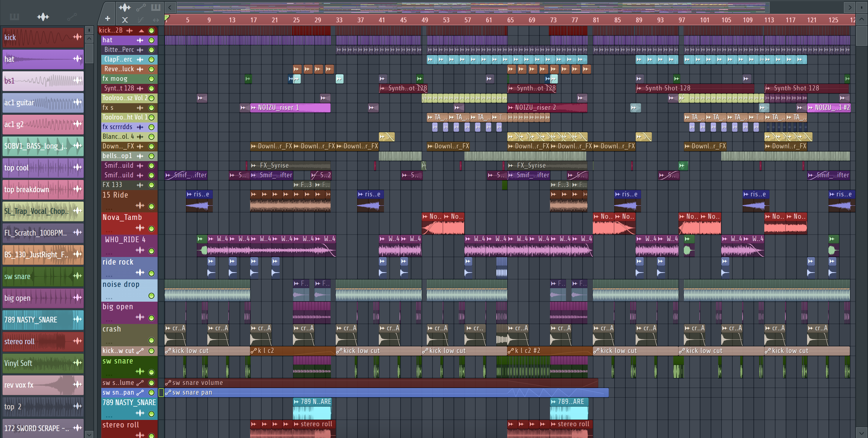Image resolution: width=868 pixels, height=438 pixels.
Task: Click waveform icon on 15 Ride track
Action: [140, 206]
